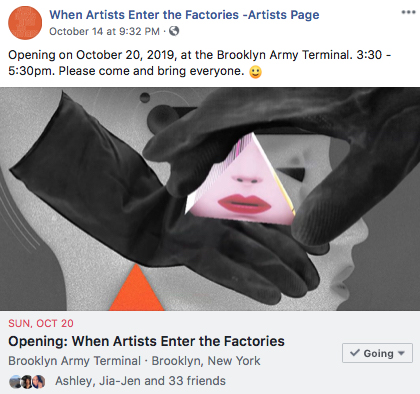Screen dimensions: 420x394
Task: Click the smiley emoji in the post text
Action: [x=255, y=72]
